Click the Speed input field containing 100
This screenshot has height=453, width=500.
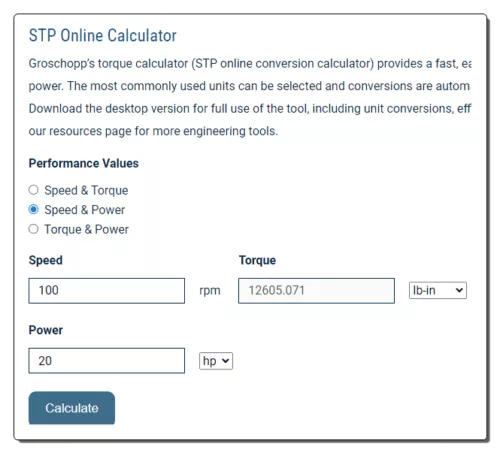point(107,291)
